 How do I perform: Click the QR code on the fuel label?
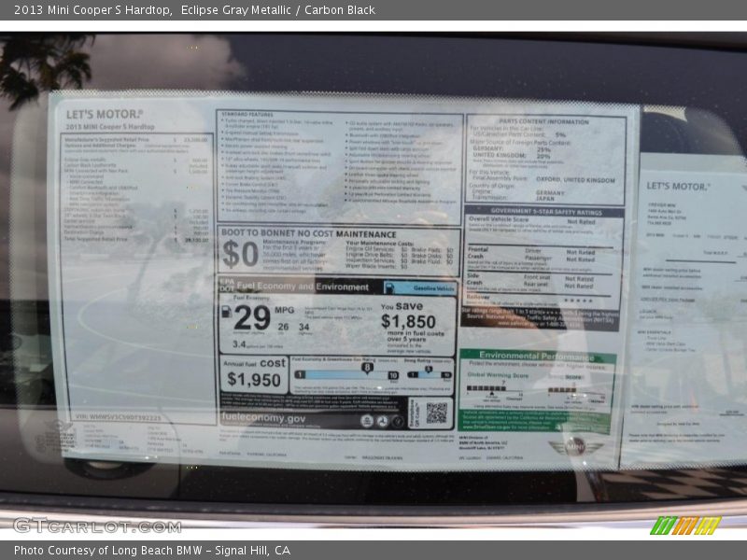[x=436, y=413]
